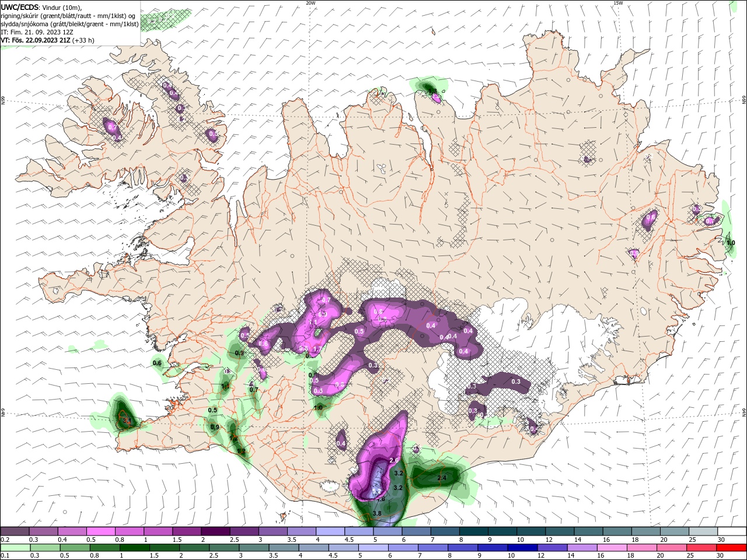
Task: Select the 'VT: Fös. 22.09.2023 21Z (+33 h)' line
Action: 48,40
